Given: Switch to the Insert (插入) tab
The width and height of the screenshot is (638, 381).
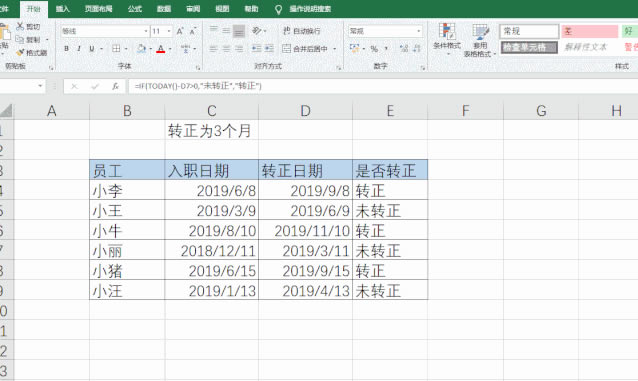Looking at the screenshot, I should click(62, 9).
